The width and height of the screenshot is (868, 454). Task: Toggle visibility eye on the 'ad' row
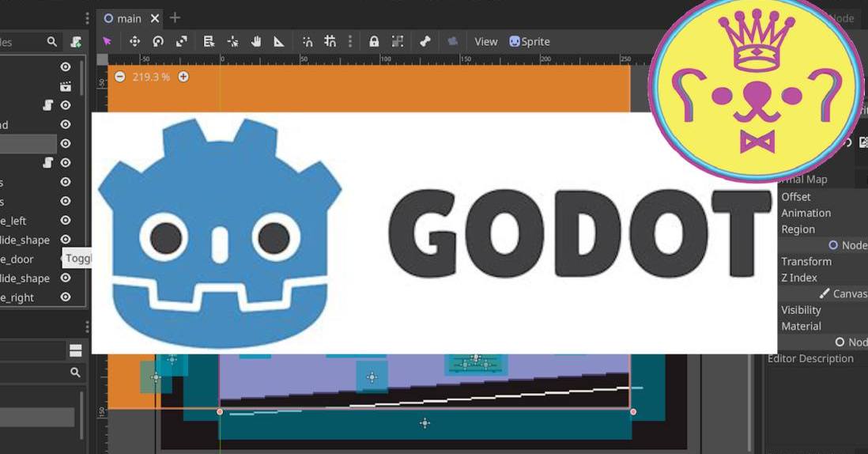pyautogui.click(x=66, y=125)
